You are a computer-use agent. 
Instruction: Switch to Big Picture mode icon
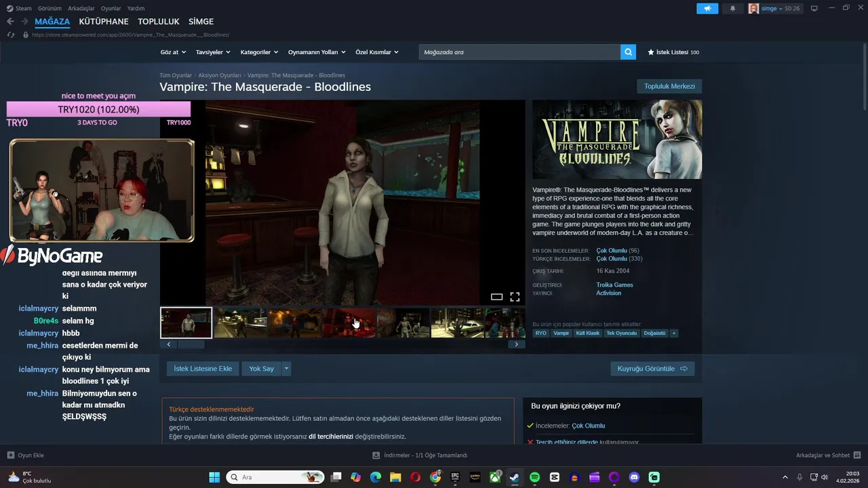point(814,8)
